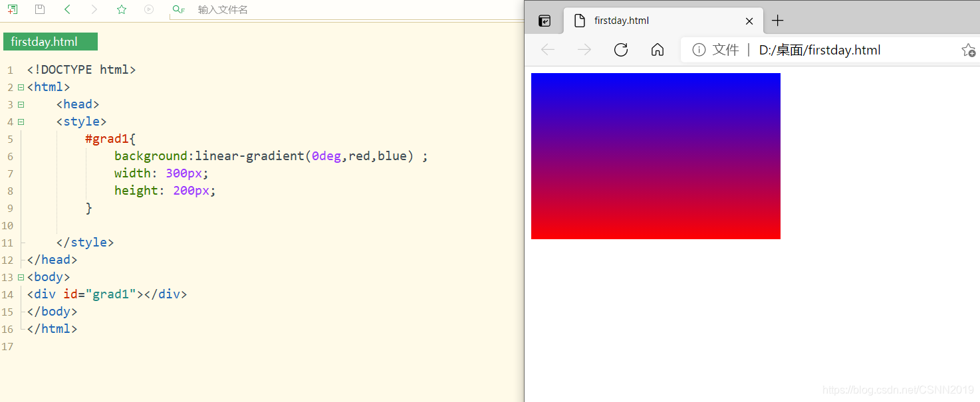
Task: Click the blue-red gradient box in browser
Action: coord(656,156)
